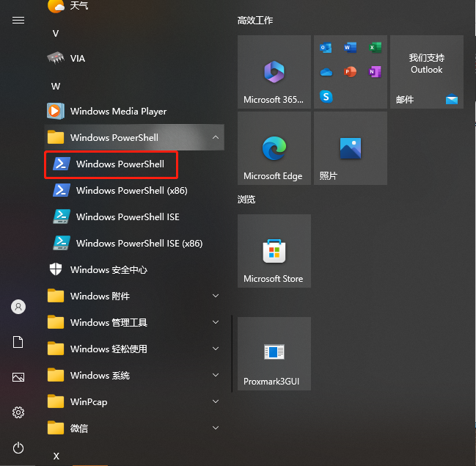The image size is (476, 466).
Task: Click the 高效工作 group title
Action: tap(255, 21)
